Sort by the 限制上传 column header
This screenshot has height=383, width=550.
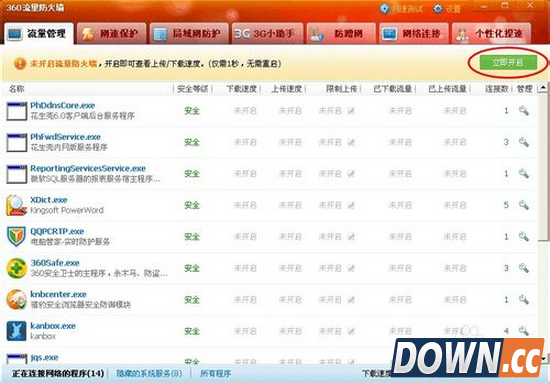341,89
